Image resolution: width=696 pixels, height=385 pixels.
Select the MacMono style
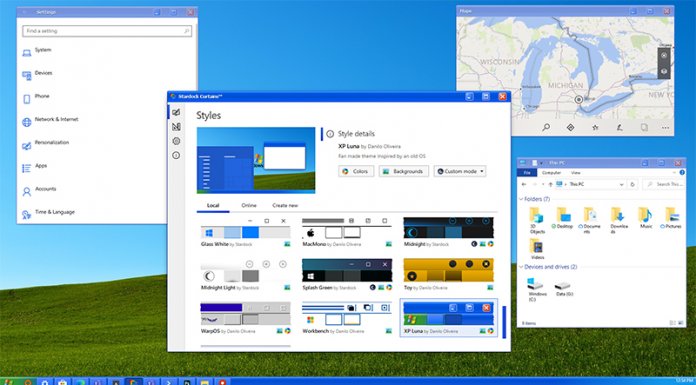pyautogui.click(x=347, y=232)
